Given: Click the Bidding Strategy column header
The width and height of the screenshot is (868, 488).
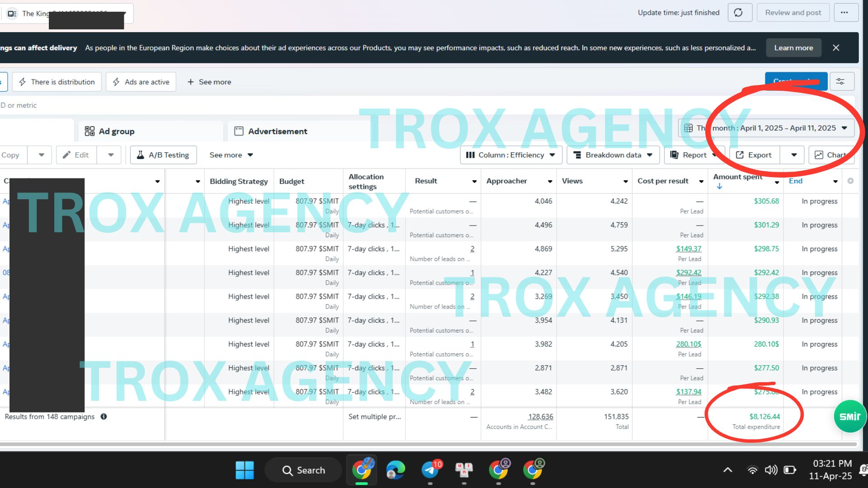Looking at the screenshot, I should (x=239, y=181).
